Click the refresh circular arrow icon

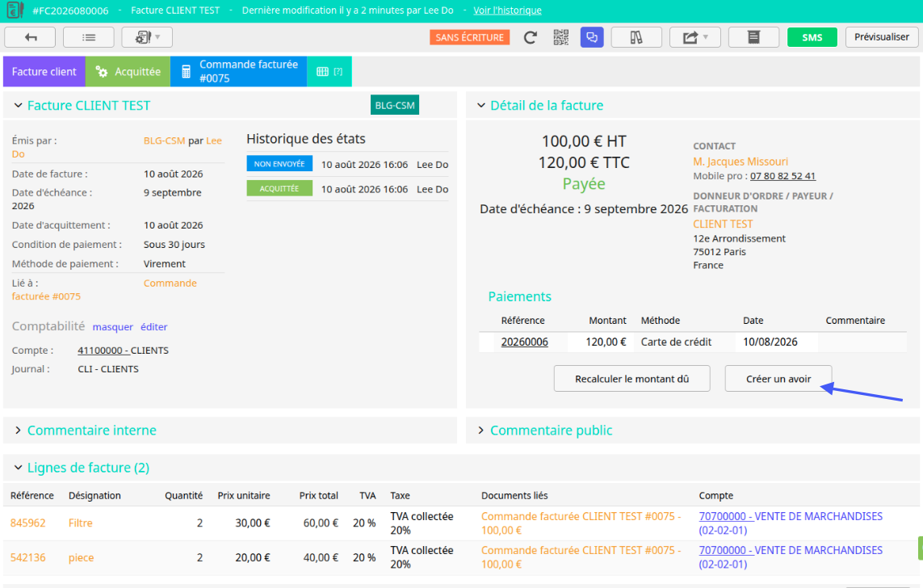531,37
